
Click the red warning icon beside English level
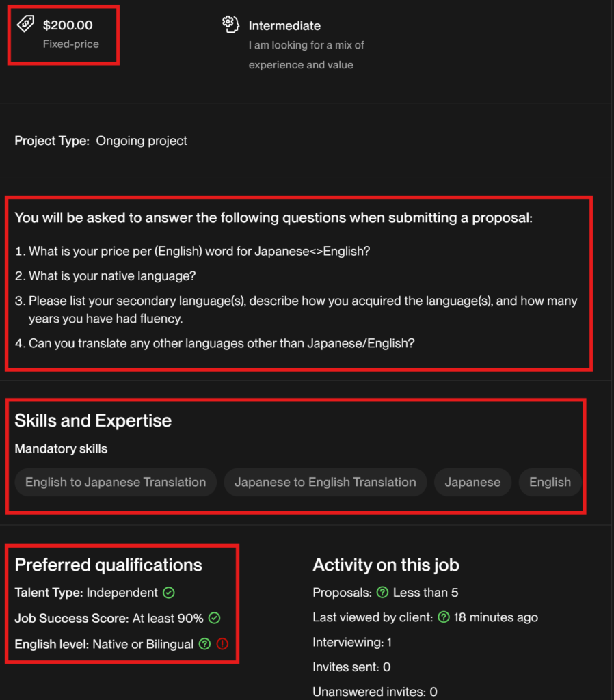pyautogui.click(x=222, y=644)
